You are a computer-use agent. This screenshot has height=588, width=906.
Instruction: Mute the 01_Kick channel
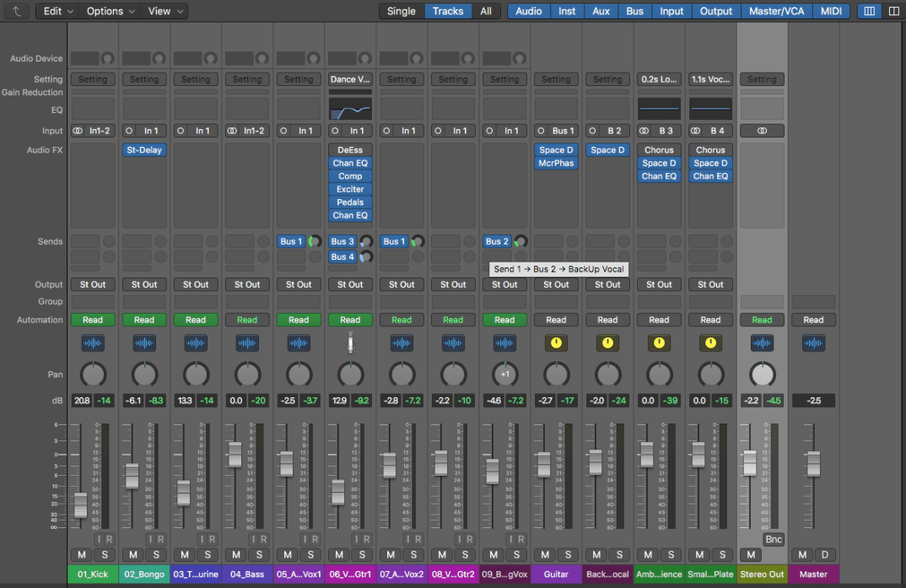82,554
